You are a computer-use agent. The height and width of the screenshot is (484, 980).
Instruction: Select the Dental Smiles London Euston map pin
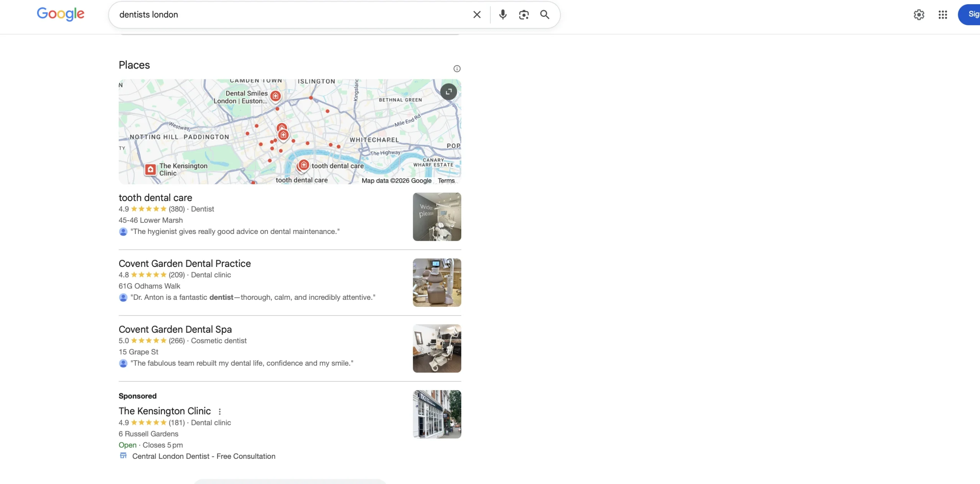point(275,96)
